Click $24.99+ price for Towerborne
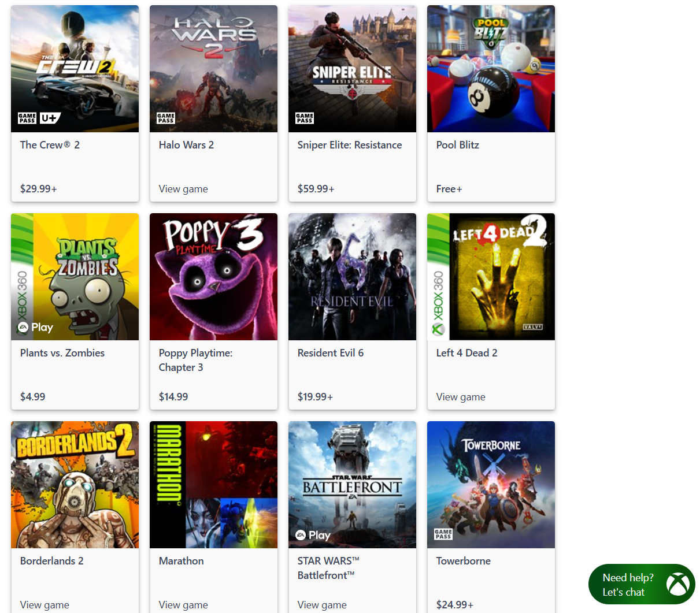This screenshot has height=613, width=700. tap(455, 605)
